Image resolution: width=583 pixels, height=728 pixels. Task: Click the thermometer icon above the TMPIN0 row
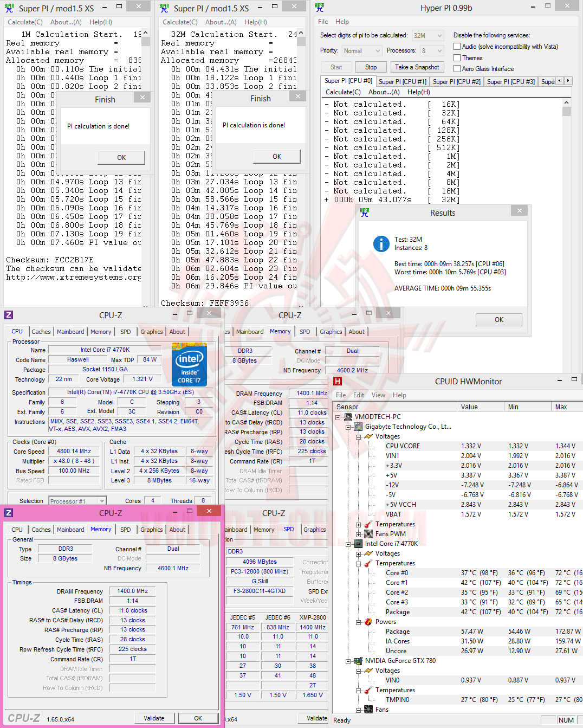click(368, 690)
